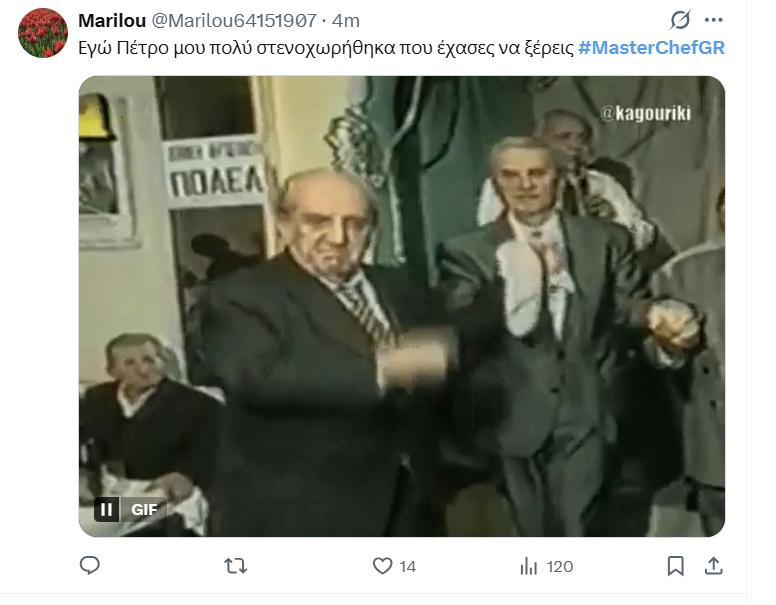Repost this tweet using the arrows icon
Viewport: 776px width, 605px height.
(x=236, y=566)
